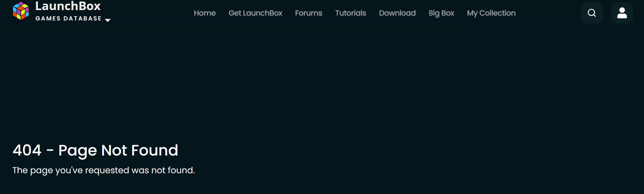Go to My Collection
This screenshot has height=194, width=644.
(491, 13)
